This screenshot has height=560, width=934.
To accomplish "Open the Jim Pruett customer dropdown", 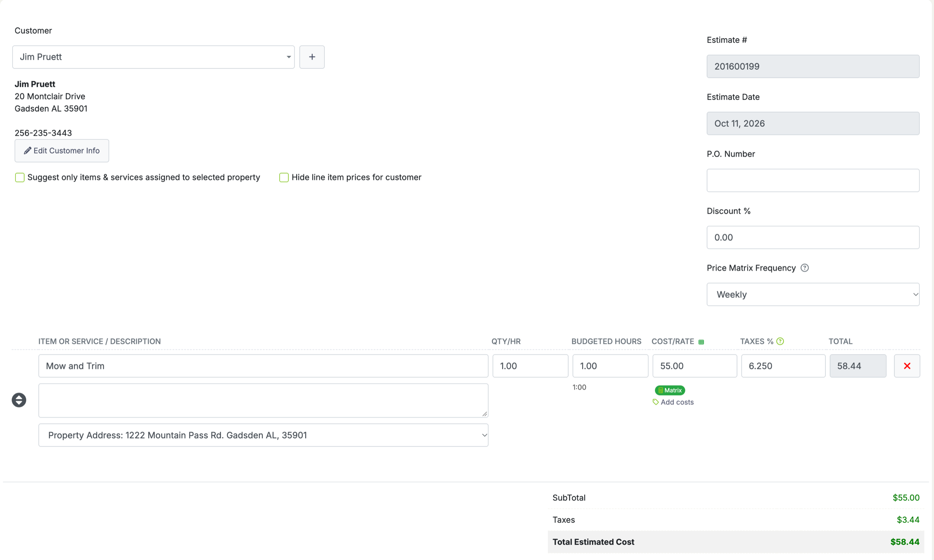I will (153, 57).
